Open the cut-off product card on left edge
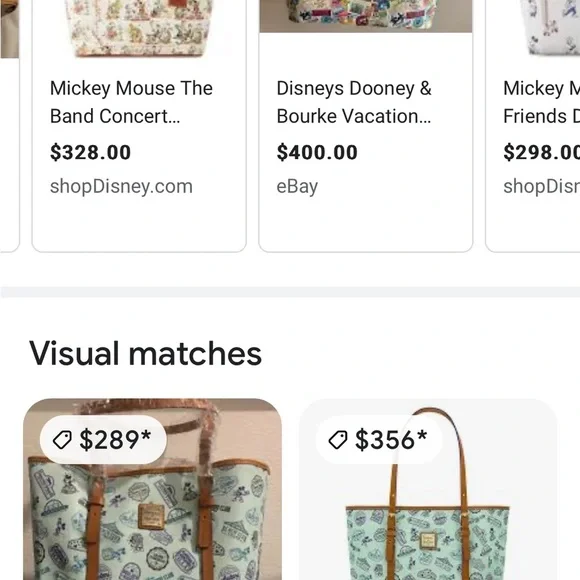The height and width of the screenshot is (580, 580). click(10, 126)
